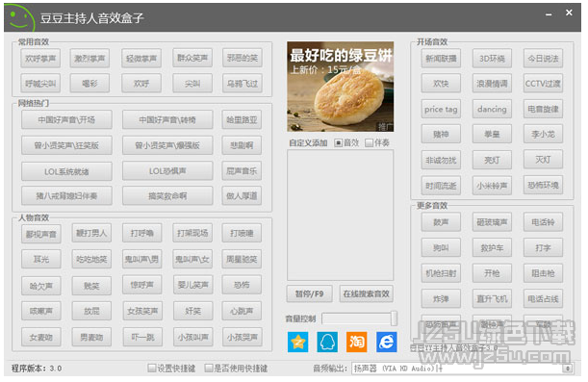Play the LOL恐惧声 sound
The height and width of the screenshot is (382, 588).
[x=167, y=171]
